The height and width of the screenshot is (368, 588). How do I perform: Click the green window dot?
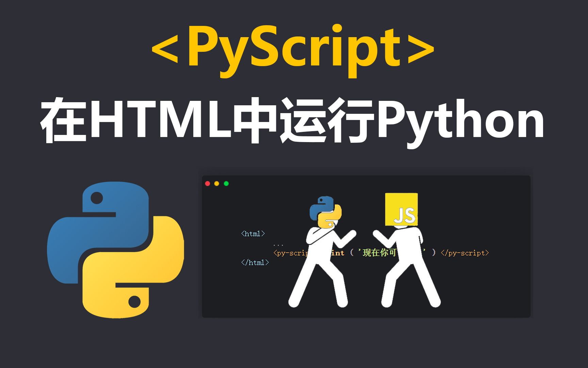[x=226, y=184]
